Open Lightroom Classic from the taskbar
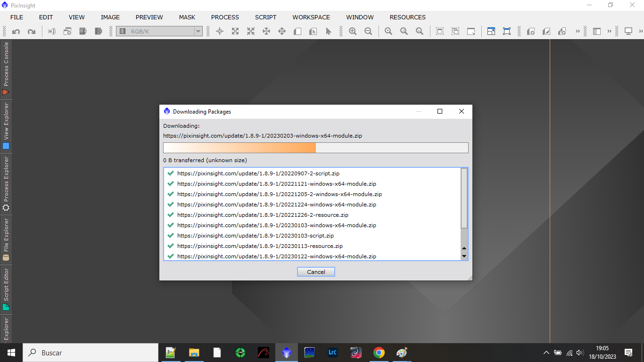644x362 pixels. click(x=333, y=353)
